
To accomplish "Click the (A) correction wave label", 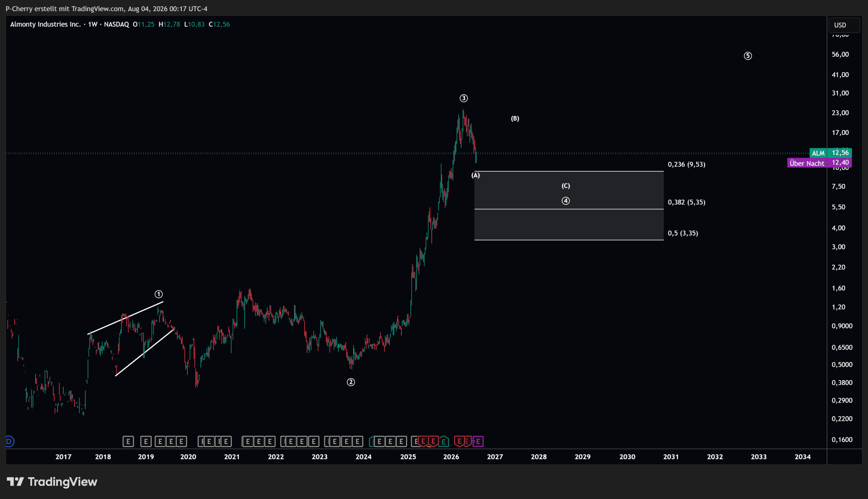I will [x=476, y=176].
